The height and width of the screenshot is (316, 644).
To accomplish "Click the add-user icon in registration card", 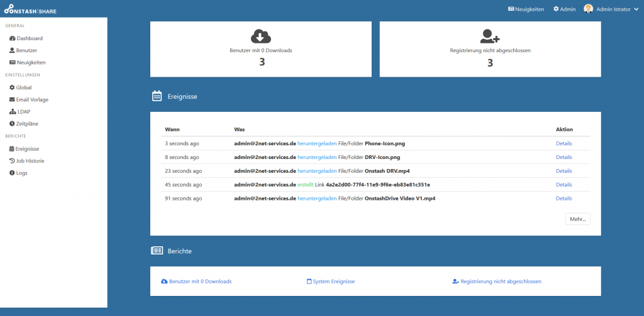I will tap(490, 36).
